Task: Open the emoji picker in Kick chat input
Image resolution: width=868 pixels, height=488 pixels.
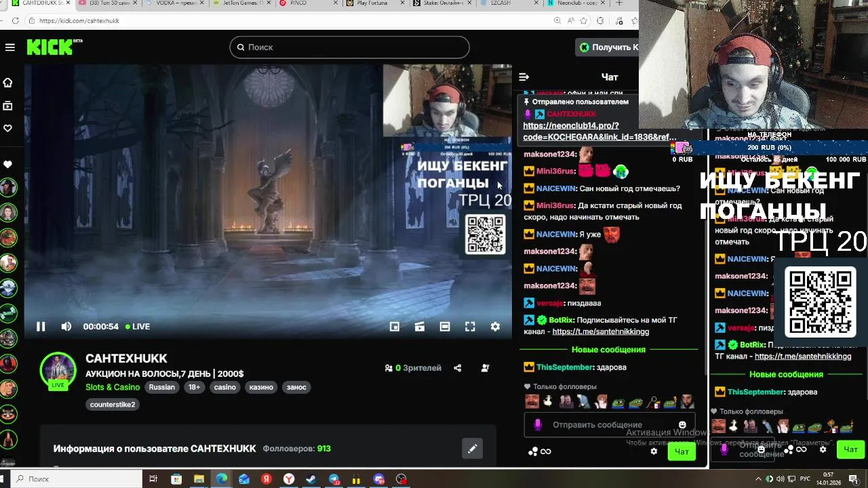Action: (x=682, y=425)
